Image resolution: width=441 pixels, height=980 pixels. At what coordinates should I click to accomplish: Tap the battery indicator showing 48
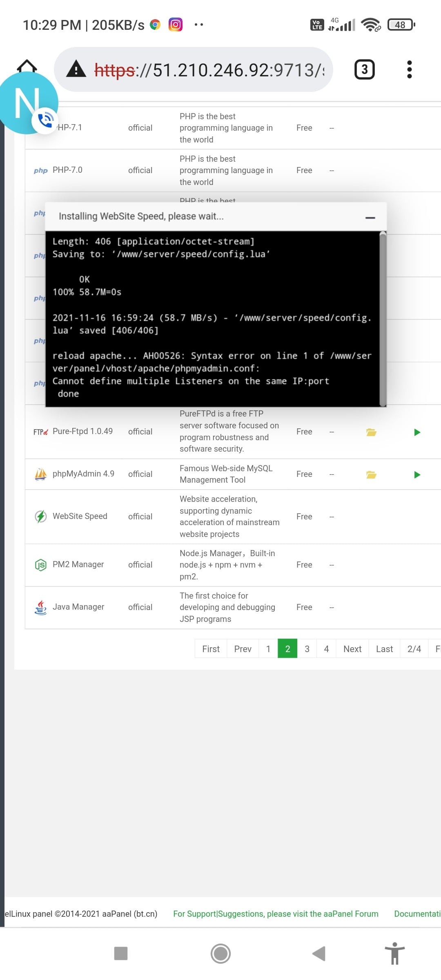point(401,24)
